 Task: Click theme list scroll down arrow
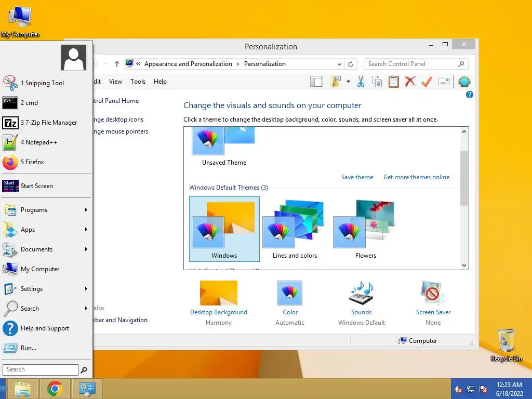tap(464, 265)
